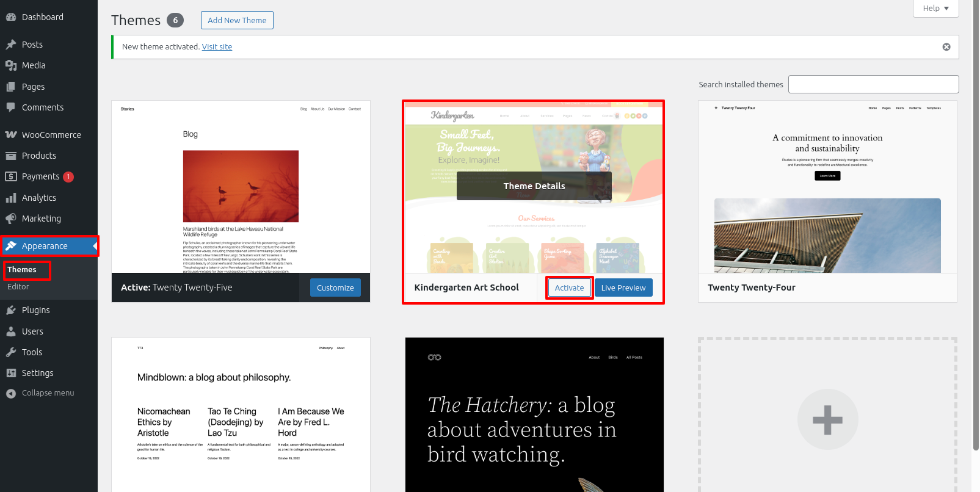
Task: Focus the Search installed themes field
Action: [873, 84]
